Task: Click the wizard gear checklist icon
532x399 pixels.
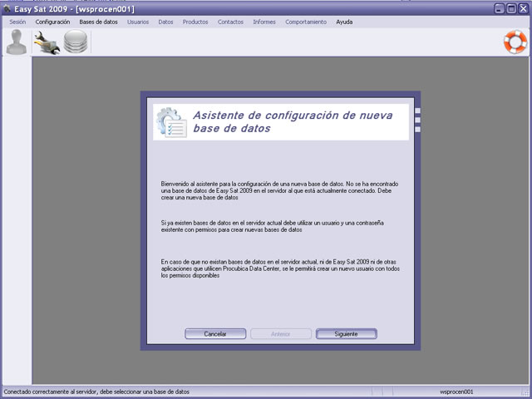Action: pyautogui.click(x=172, y=122)
